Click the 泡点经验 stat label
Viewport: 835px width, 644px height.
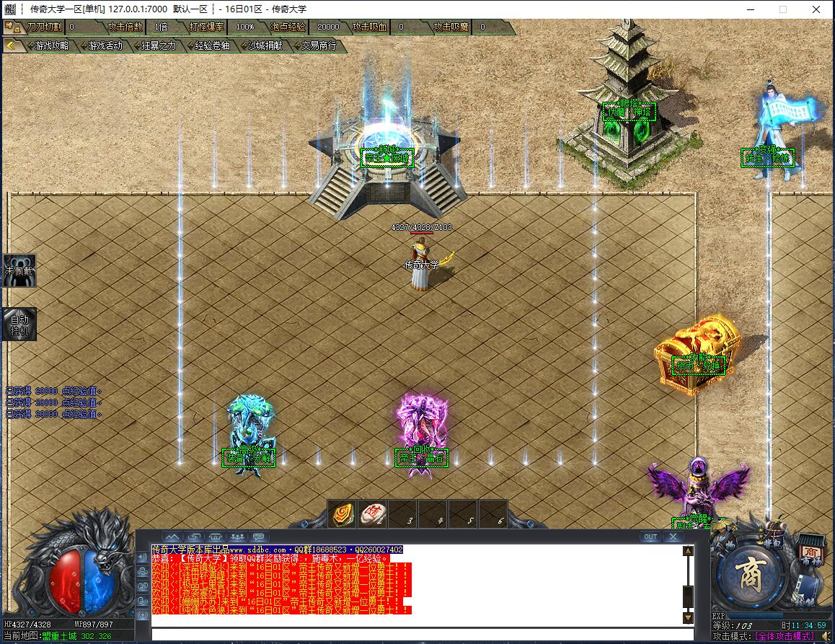click(x=288, y=27)
